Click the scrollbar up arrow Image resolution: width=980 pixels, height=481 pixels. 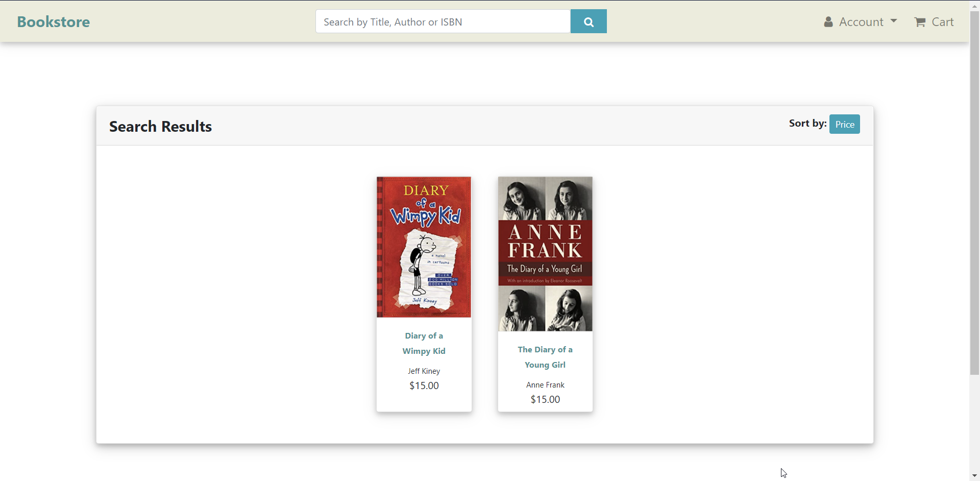click(x=974, y=6)
